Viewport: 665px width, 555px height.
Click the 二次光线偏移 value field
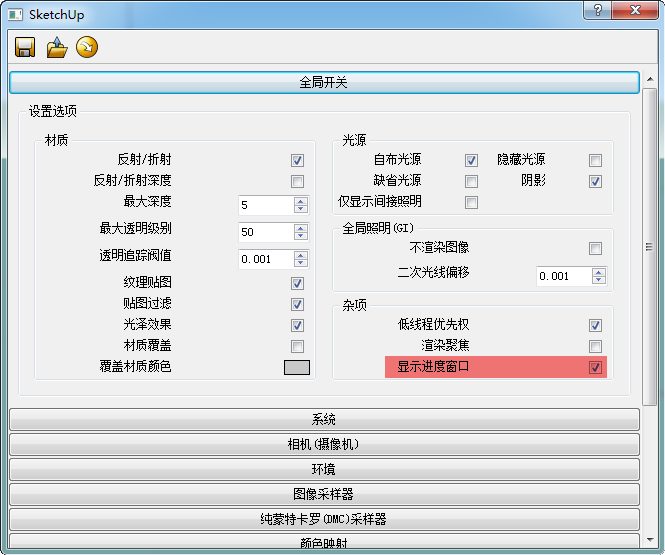[564, 276]
